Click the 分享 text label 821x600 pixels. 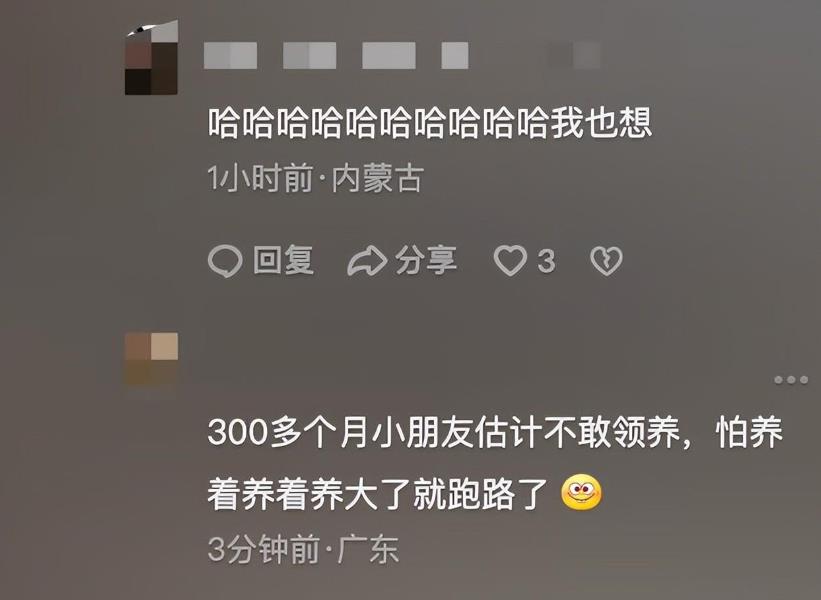coord(426,260)
